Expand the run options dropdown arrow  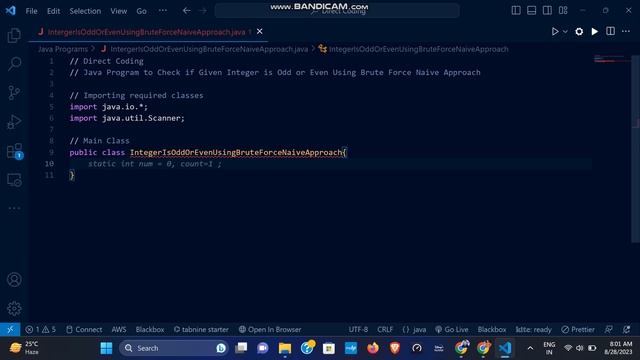point(565,31)
